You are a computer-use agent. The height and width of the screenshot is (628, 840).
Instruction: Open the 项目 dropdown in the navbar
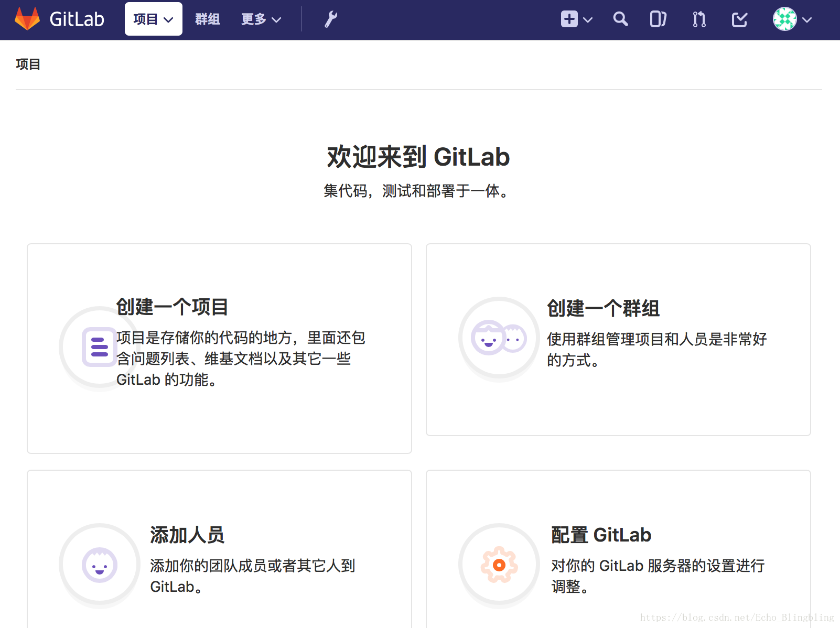(x=154, y=19)
